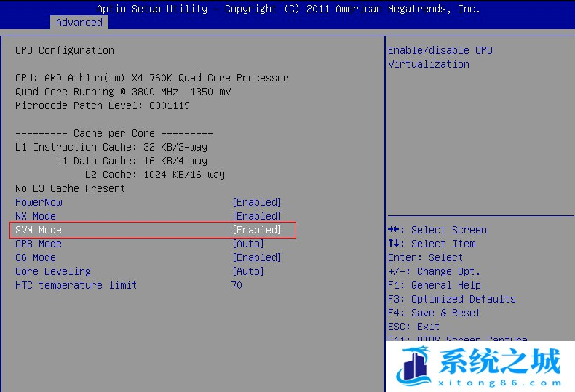Click the CPU AMD Athlon X4 760K line
Image resolution: width=575 pixels, height=392 pixels.
pos(152,78)
